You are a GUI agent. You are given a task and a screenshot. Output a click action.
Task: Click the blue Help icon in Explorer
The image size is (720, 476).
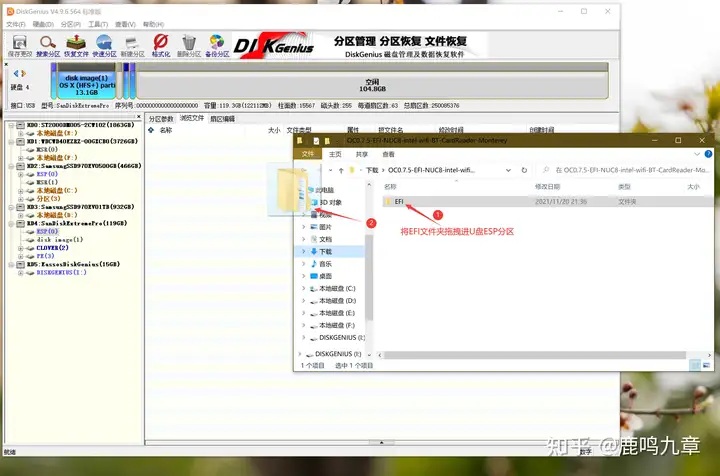coord(708,154)
